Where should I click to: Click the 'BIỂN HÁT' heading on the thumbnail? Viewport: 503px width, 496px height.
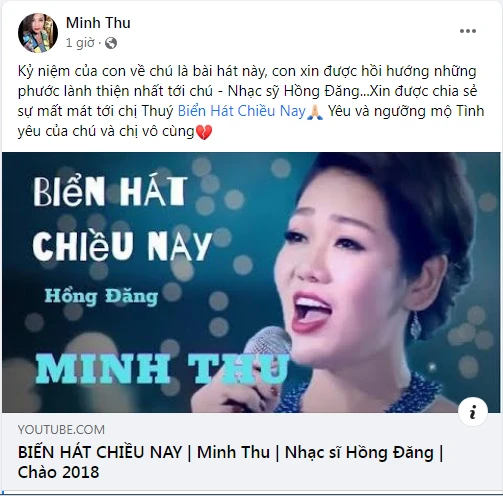(x=110, y=191)
